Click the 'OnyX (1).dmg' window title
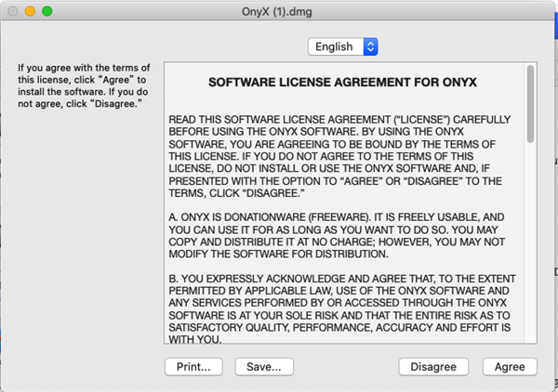The width and height of the screenshot is (558, 392). [277, 12]
